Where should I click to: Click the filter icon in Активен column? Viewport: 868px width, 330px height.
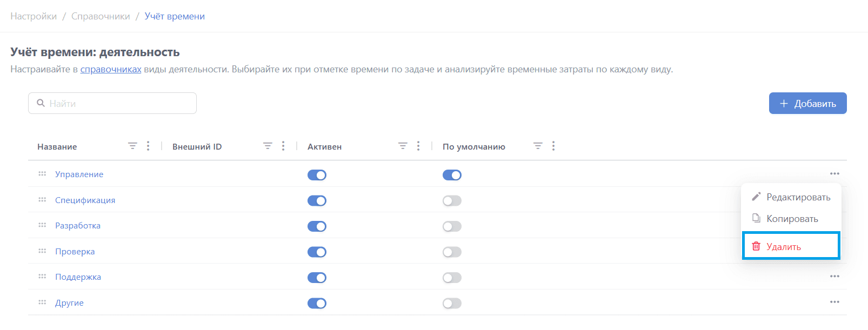coord(403,146)
